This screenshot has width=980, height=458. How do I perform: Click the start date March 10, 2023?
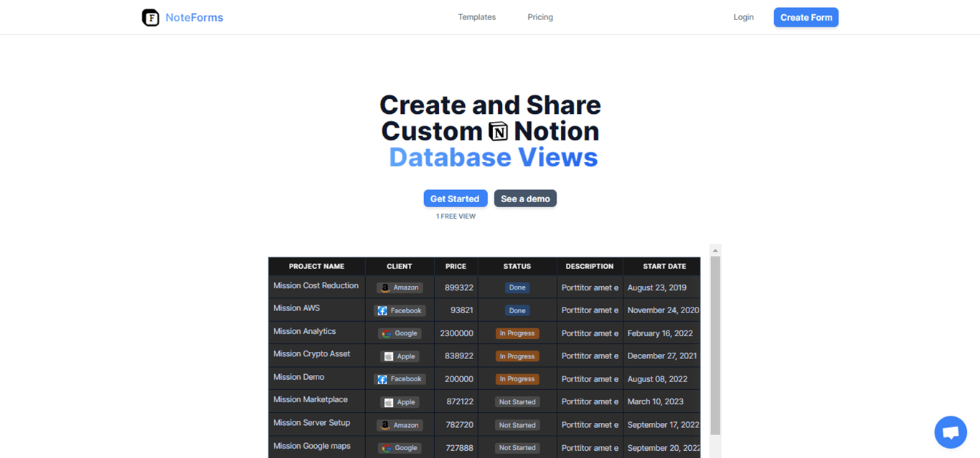point(655,402)
